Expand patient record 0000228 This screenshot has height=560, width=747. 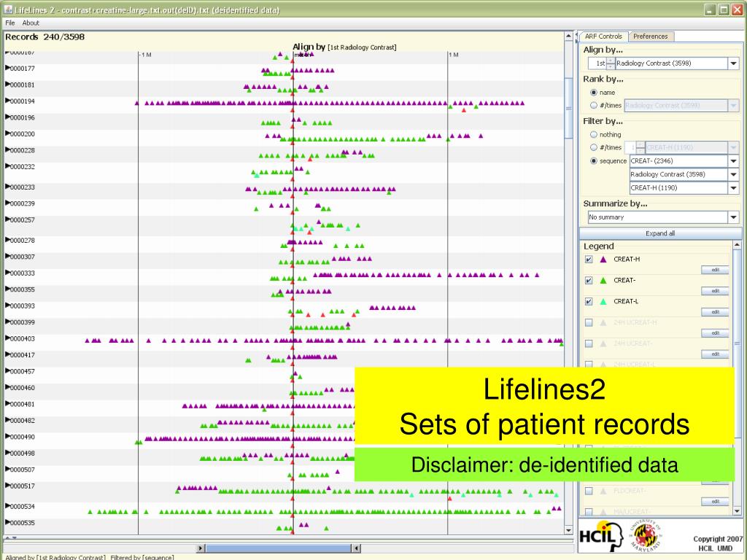(7, 150)
